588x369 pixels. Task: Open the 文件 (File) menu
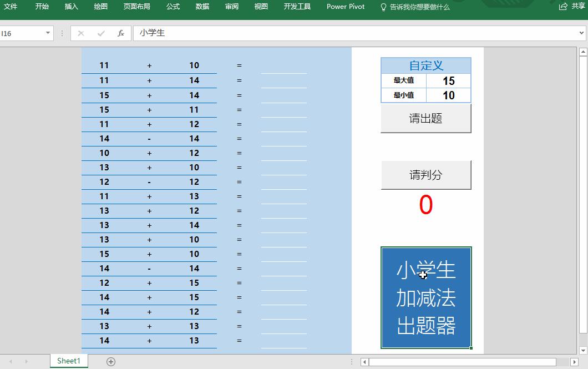(x=11, y=7)
